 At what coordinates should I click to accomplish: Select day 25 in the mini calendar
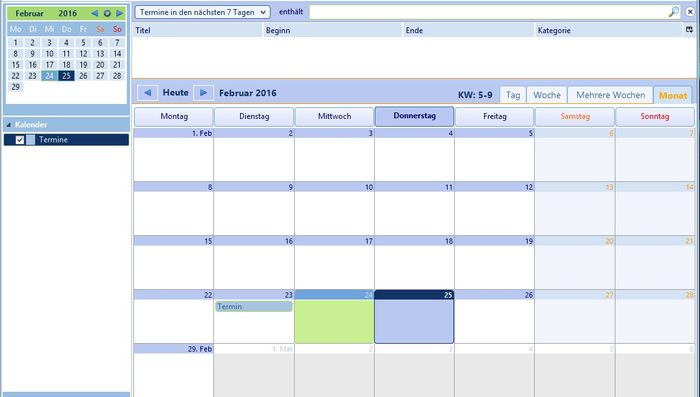point(66,76)
